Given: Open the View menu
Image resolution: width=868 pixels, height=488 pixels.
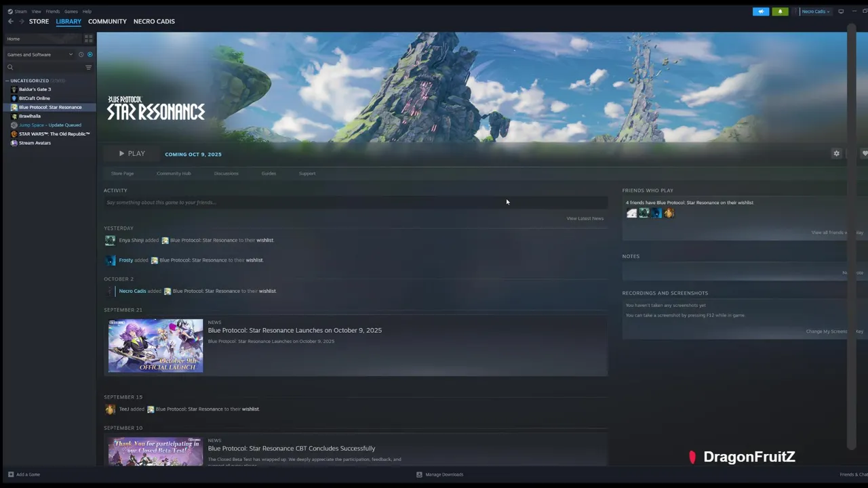Looking at the screenshot, I should click(36, 12).
